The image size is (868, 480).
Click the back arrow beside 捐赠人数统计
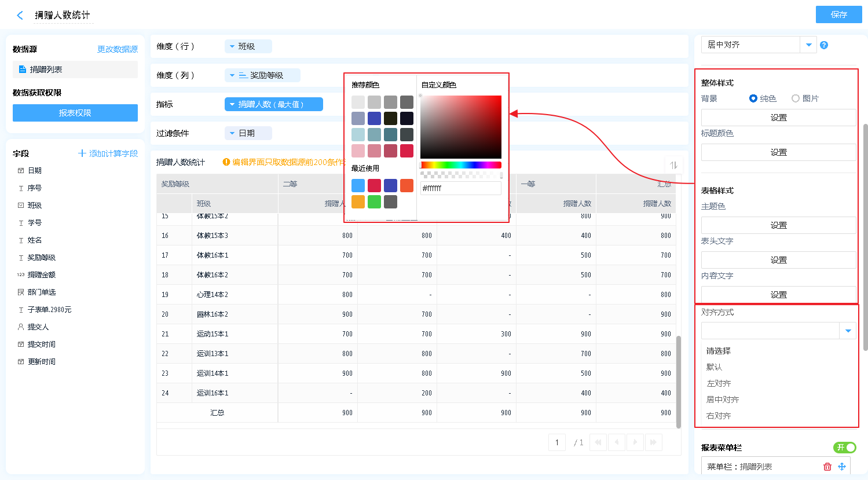tap(20, 16)
